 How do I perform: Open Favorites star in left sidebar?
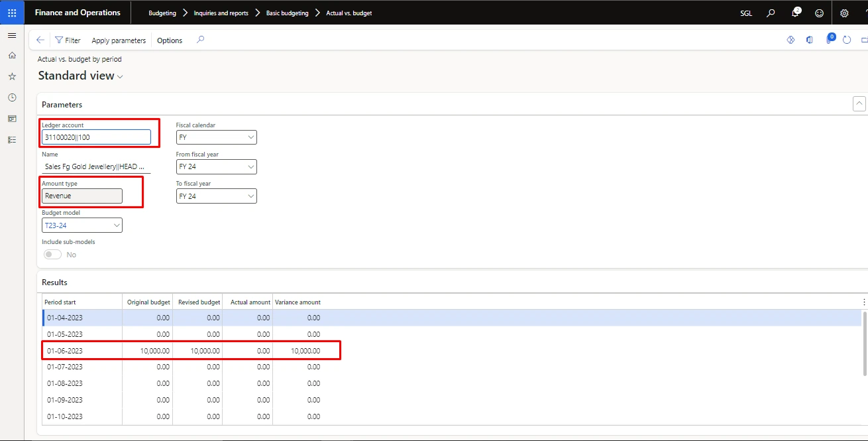point(12,77)
